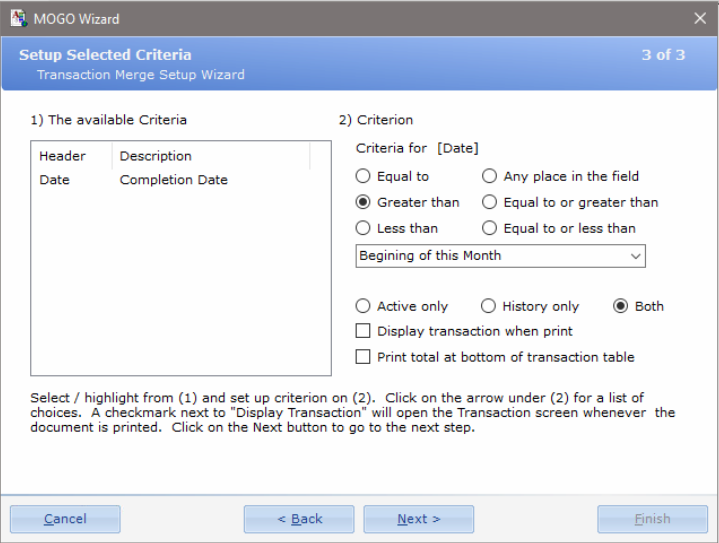
Task: Go to the Next step
Action: (419, 519)
